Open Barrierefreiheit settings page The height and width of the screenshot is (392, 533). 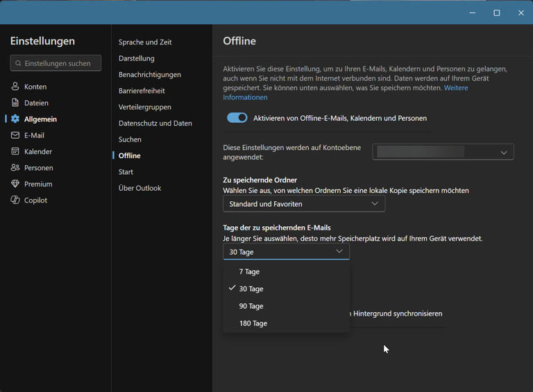[x=142, y=91]
